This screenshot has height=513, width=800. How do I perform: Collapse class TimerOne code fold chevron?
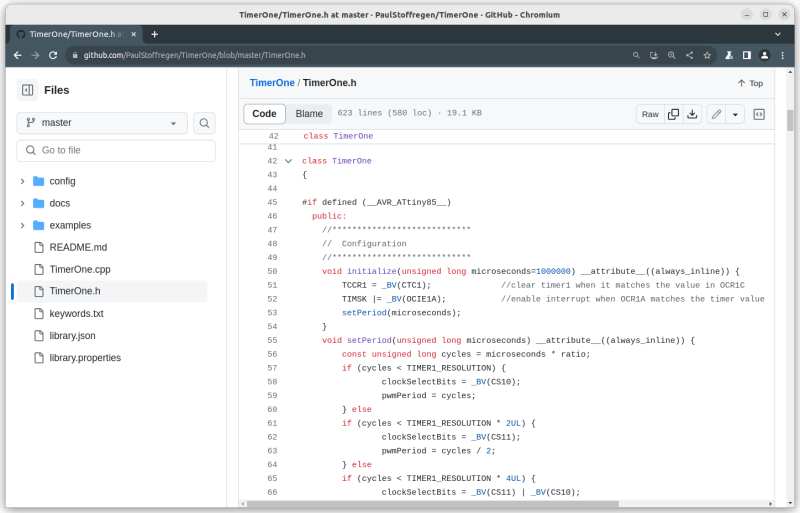pyautogui.click(x=288, y=161)
